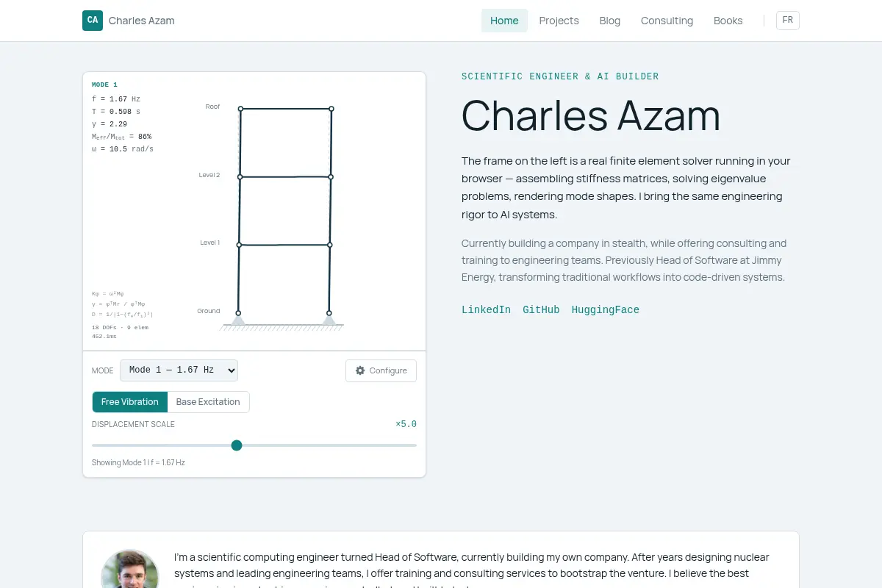Screen dimensions: 882x588
Task: Click the right ground support triangle
Action: pos(329,320)
